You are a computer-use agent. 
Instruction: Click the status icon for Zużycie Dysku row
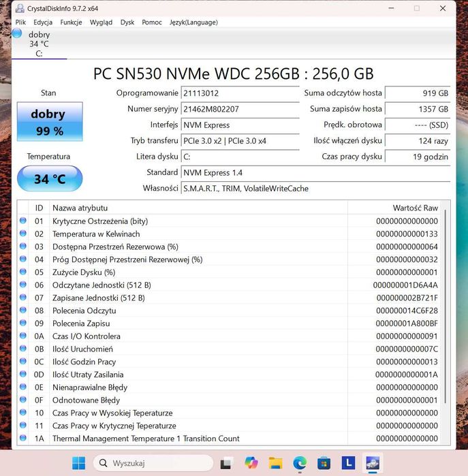[23, 272]
